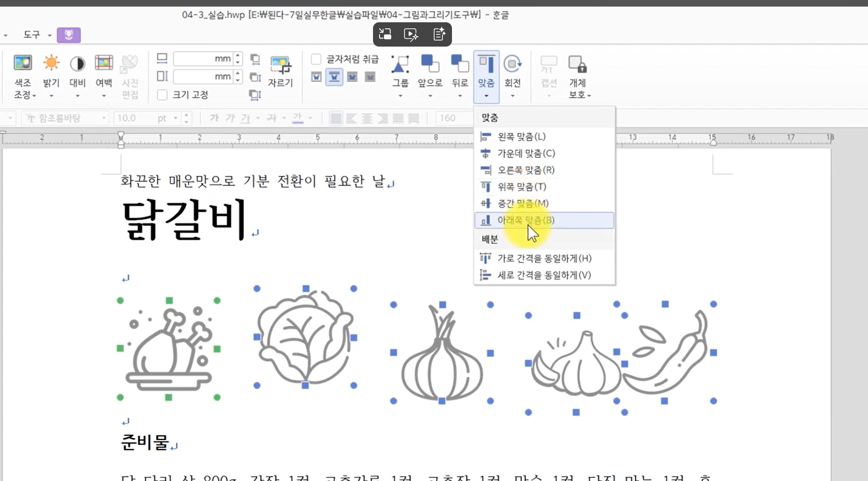Select the garlic image
This screenshot has width=868, height=481.
click(576, 364)
